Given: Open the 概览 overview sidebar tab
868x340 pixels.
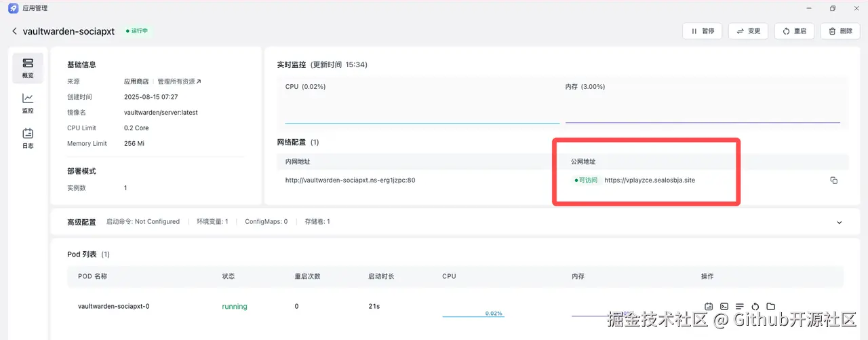Looking at the screenshot, I should click(x=28, y=68).
